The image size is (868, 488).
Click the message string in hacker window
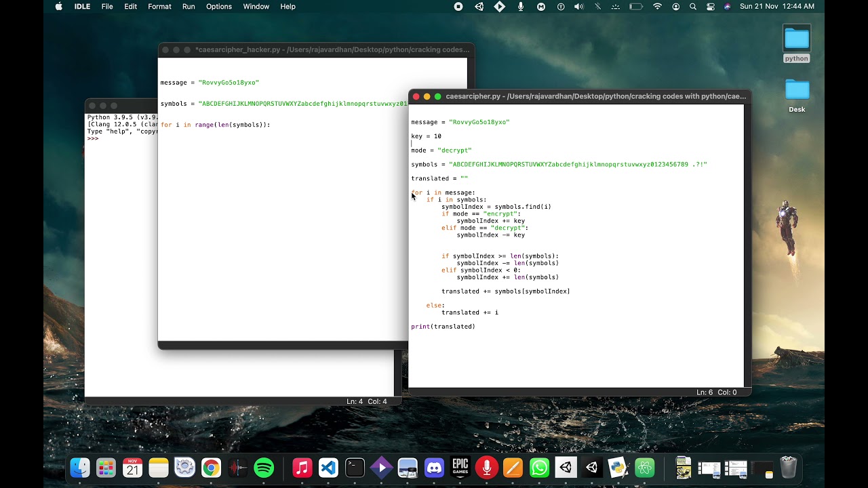tap(229, 83)
